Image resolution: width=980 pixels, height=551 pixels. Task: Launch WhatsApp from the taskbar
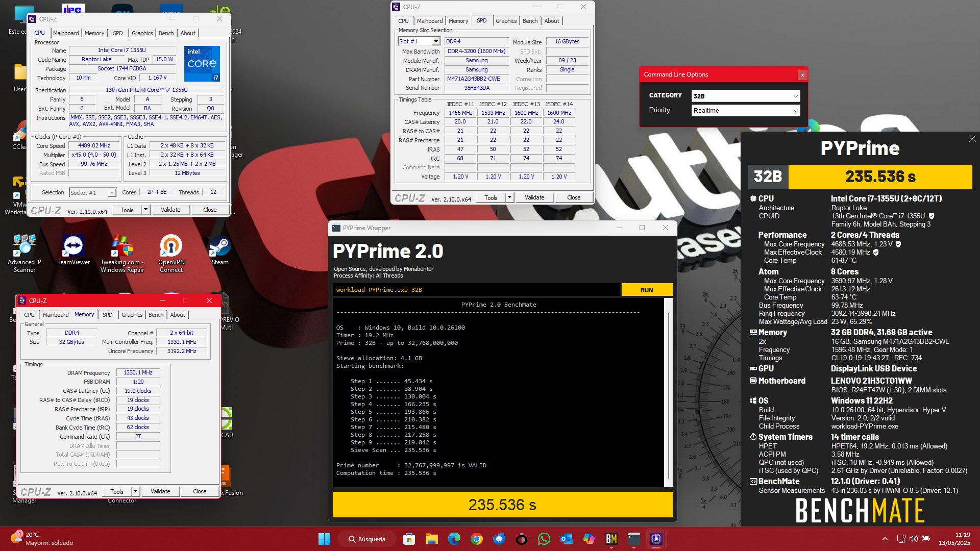pos(544,539)
